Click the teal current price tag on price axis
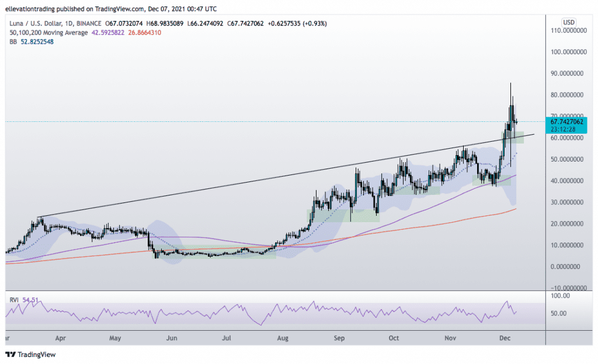 566,125
